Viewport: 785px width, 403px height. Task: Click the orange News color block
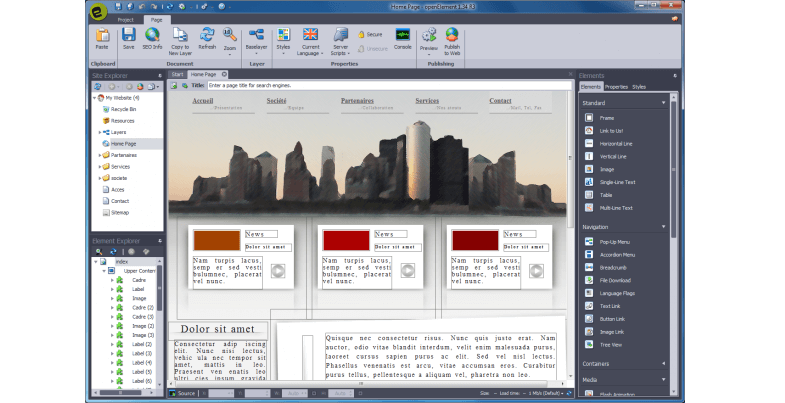[x=217, y=241]
